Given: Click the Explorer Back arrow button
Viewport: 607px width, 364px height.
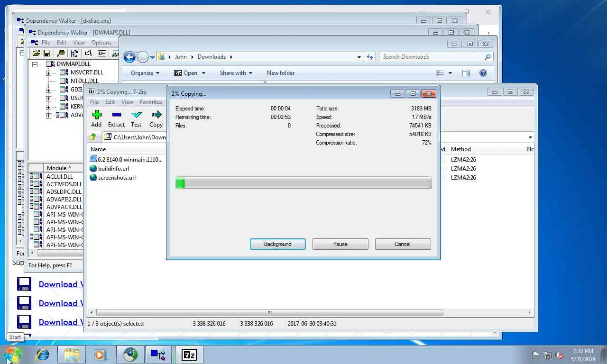Looking at the screenshot, I should coord(129,57).
